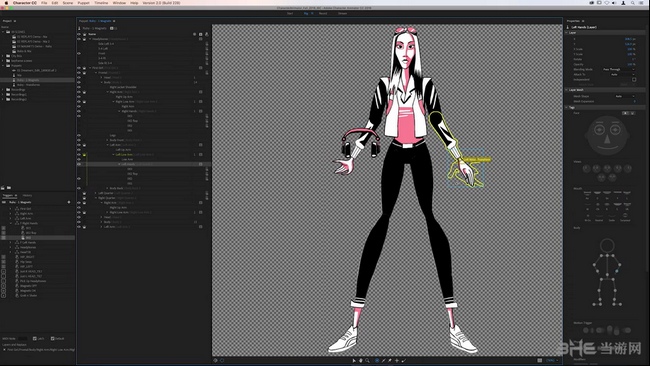
Task: Collapse the Left Hands group in the puppet tree
Action: [x=119, y=164]
